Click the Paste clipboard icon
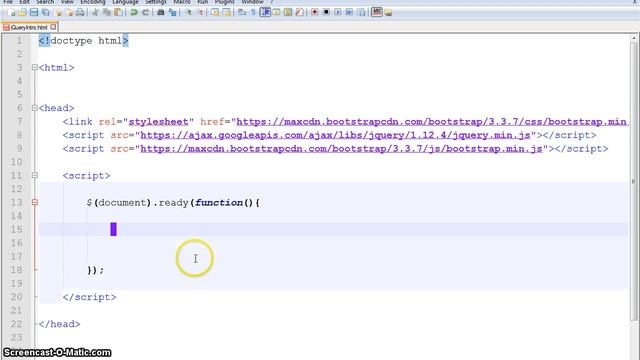The height and width of the screenshot is (360, 640). pos(118,12)
